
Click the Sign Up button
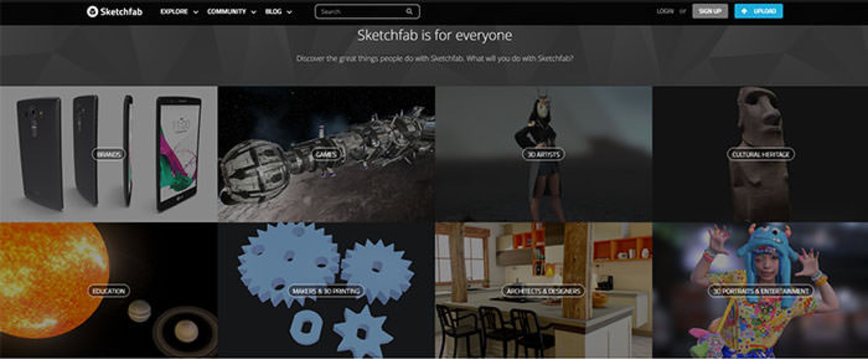pos(710,11)
